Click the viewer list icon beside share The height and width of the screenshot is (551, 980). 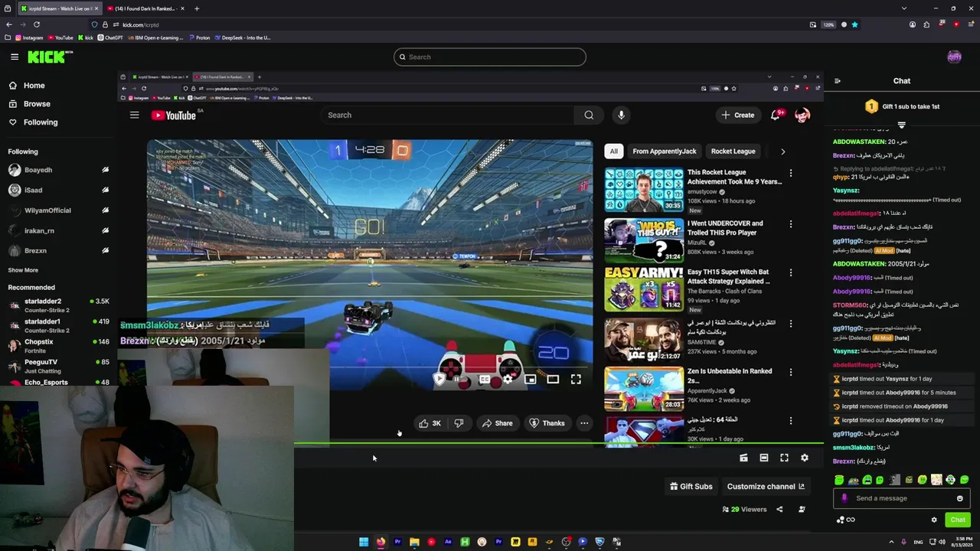[802, 510]
